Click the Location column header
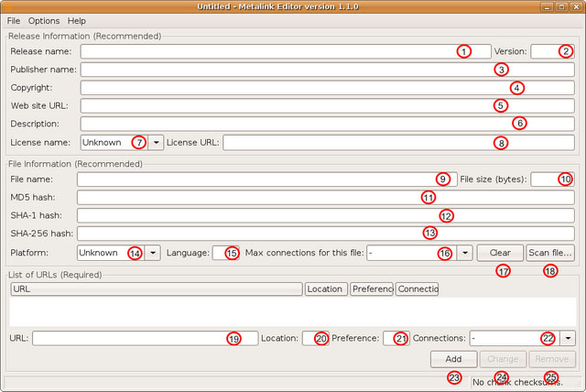The image size is (586, 392). coord(326,289)
